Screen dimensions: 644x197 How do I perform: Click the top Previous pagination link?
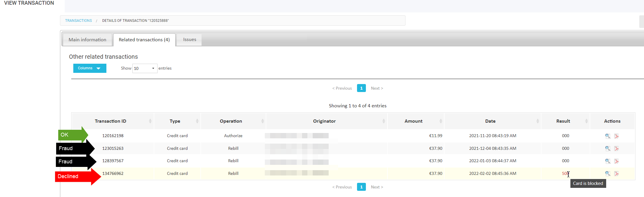tap(342, 88)
